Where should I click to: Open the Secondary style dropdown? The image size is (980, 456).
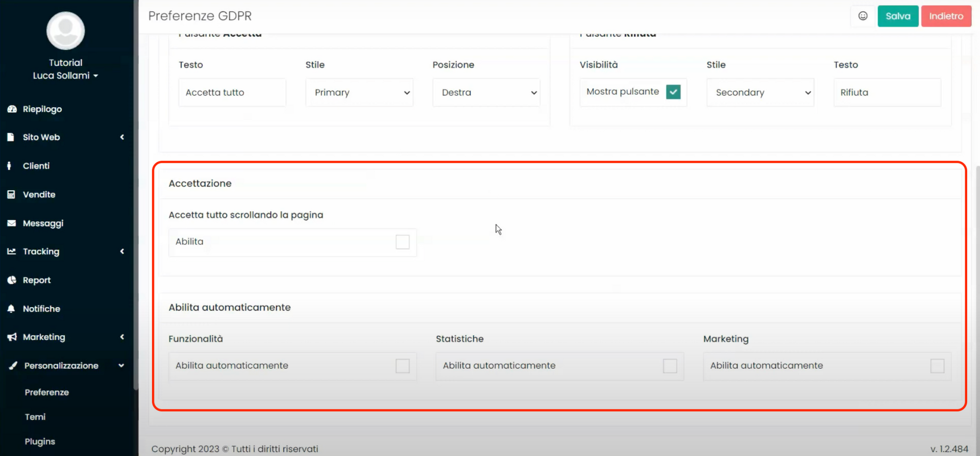[x=761, y=92]
